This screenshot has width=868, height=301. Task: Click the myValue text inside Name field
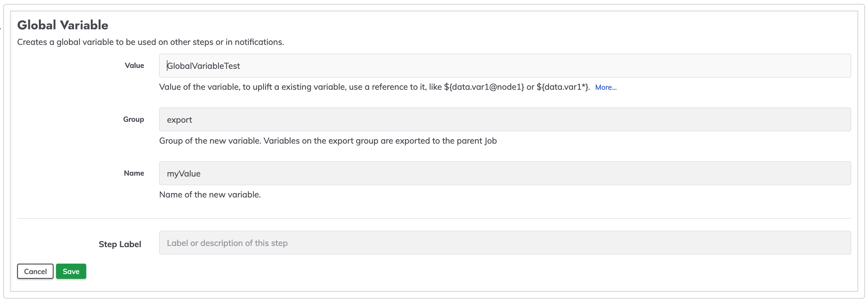184,174
